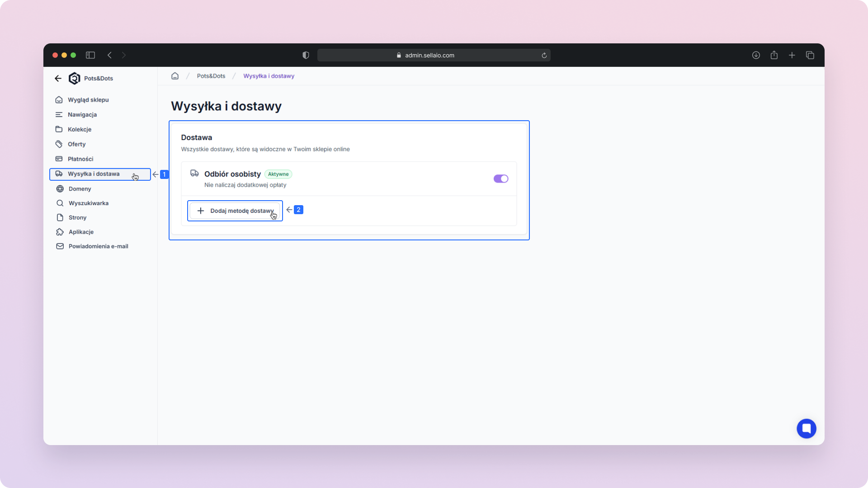Screen dimensions: 868x488
Task: Click the back arrow beside Pots&Dots logo
Action: click(x=58, y=78)
